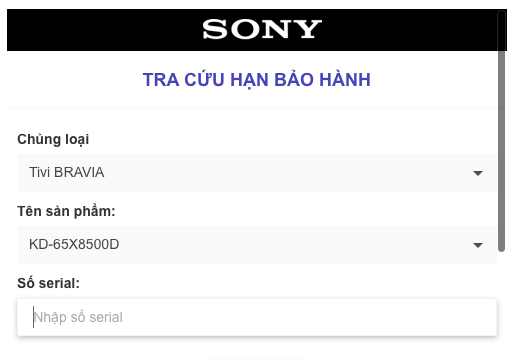This screenshot has height=362, width=519.
Task: Click the SONY logo in header
Action: point(262,29)
